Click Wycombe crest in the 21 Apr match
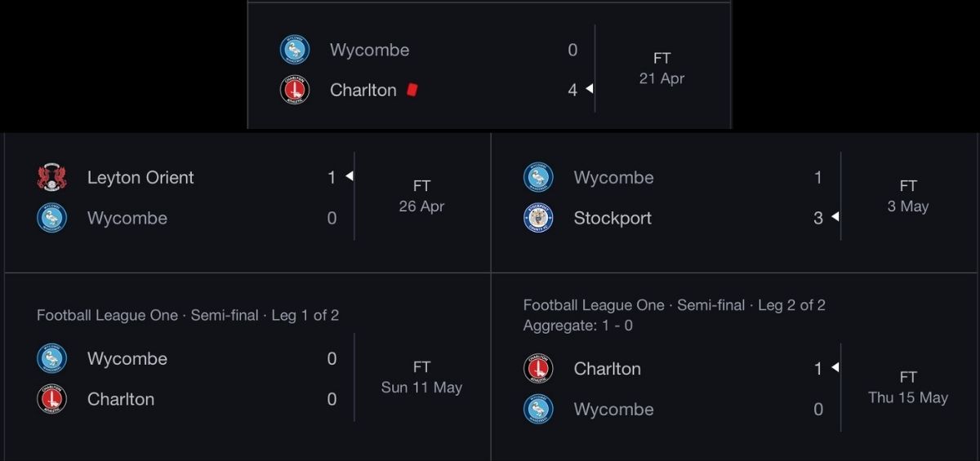Viewport: 980px width, 461px height. (x=295, y=50)
